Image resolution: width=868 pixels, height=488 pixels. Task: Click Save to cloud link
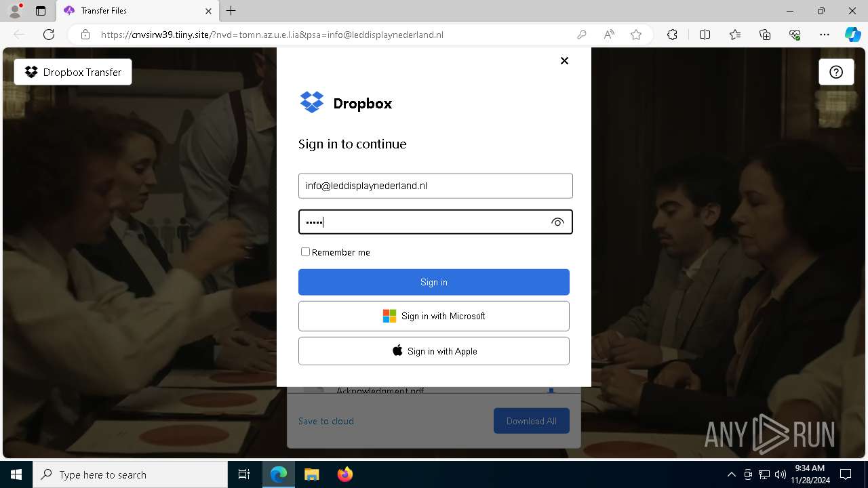coord(326,421)
